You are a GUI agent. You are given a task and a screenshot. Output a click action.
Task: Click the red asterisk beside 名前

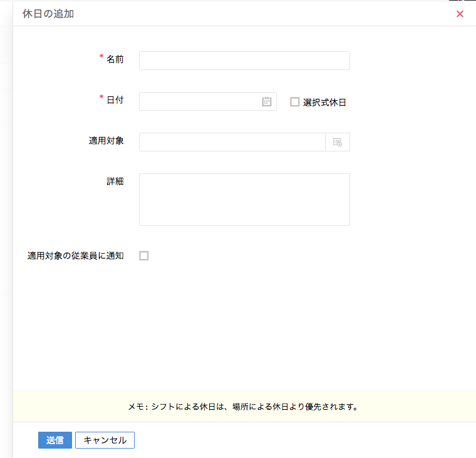(x=101, y=58)
